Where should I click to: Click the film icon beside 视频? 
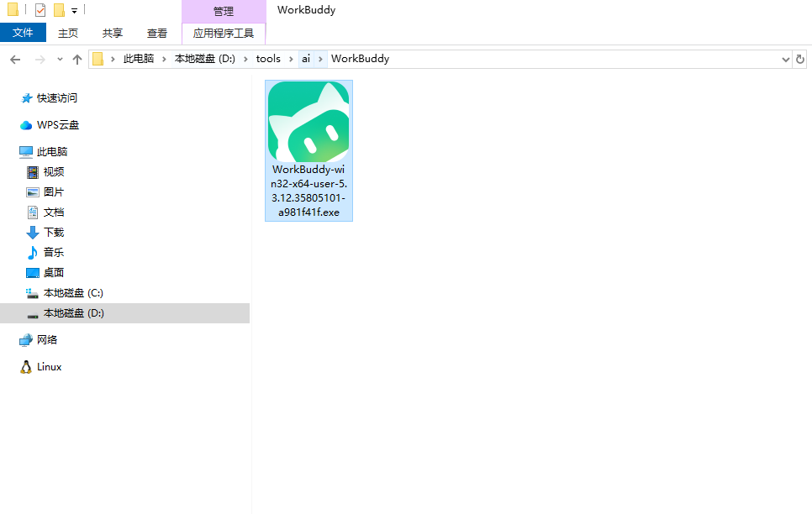pos(33,172)
